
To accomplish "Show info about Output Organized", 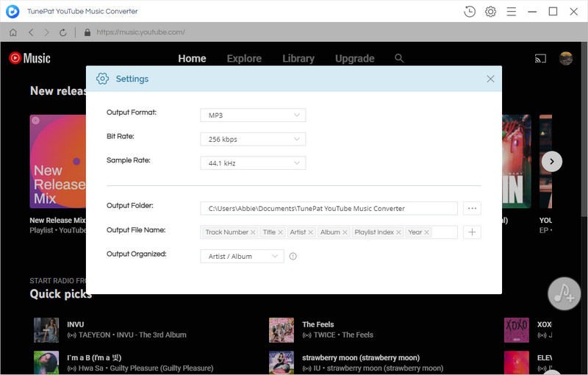I will click(293, 256).
